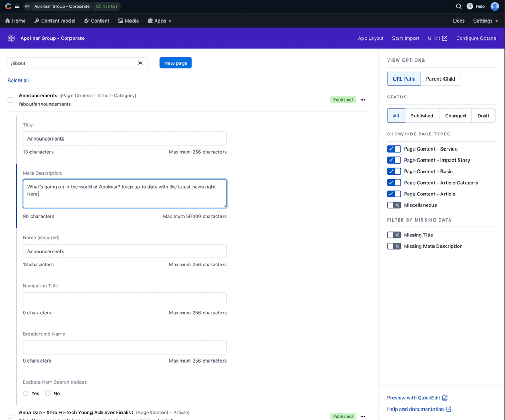Click the Meta Description text area
This screenshot has height=420, width=505.
click(x=125, y=194)
